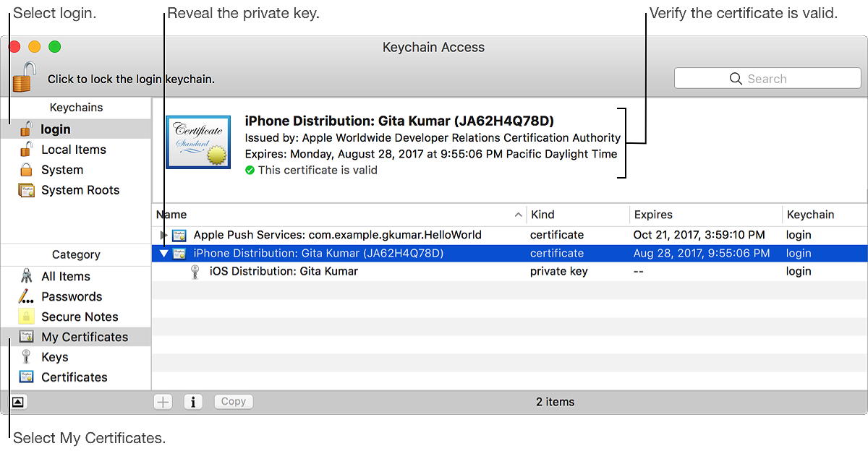The width and height of the screenshot is (868, 451).
Task: Click the Copy button
Action: pos(234,402)
